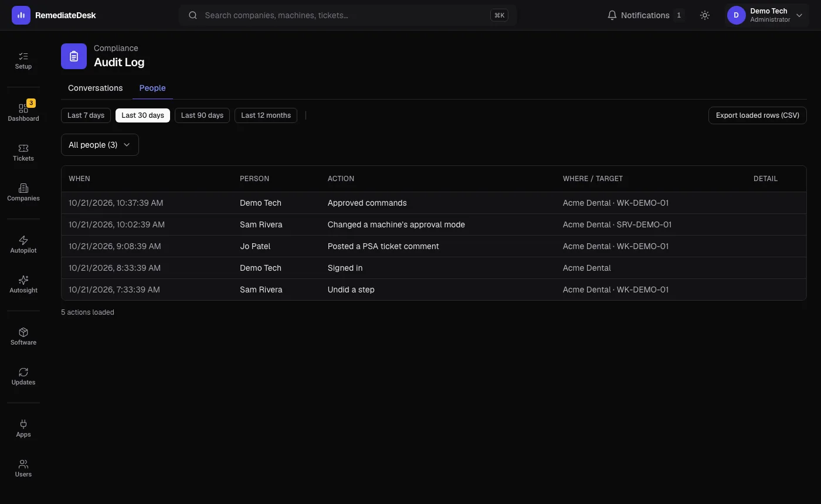The image size is (821, 504).
Task: Click the notifications count badge 1
Action: (x=678, y=15)
